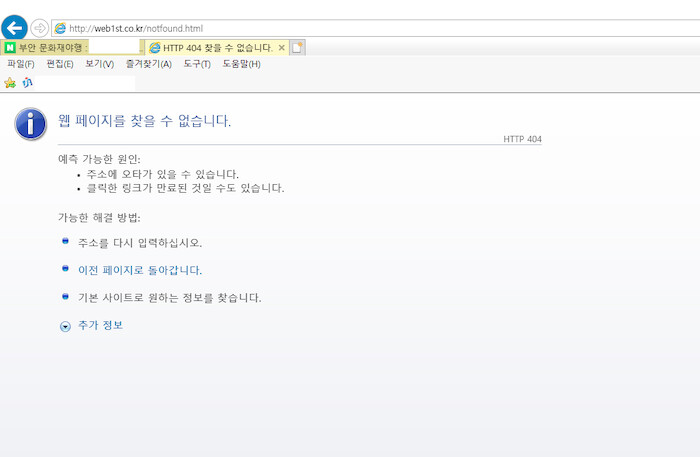This screenshot has height=457, width=700.
Task: Click the 추가 정보 link text
Action: (x=100, y=325)
